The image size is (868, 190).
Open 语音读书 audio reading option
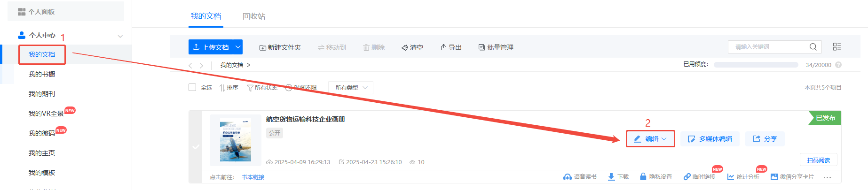(580, 177)
